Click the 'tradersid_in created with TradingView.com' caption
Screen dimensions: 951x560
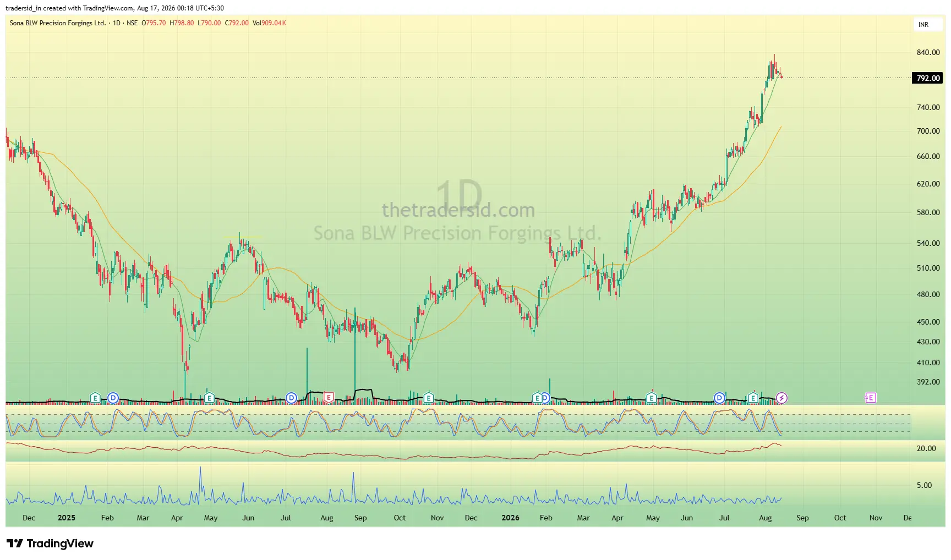pos(70,8)
